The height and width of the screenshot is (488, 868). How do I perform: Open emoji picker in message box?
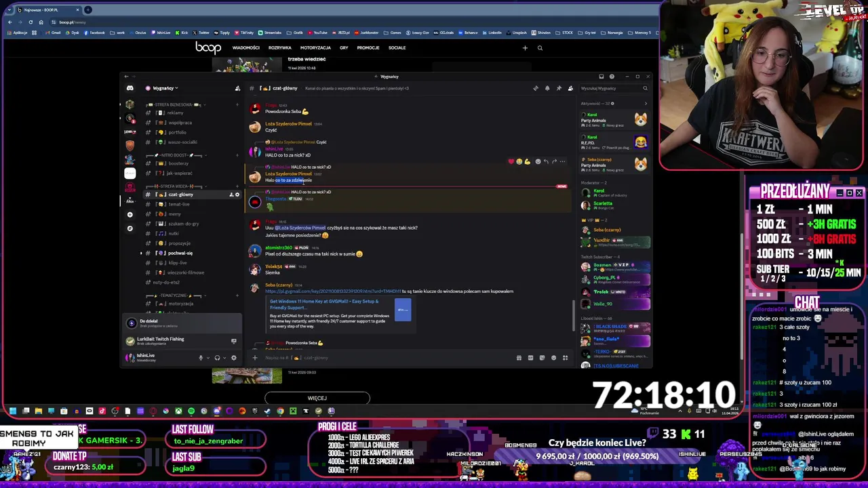tap(553, 358)
